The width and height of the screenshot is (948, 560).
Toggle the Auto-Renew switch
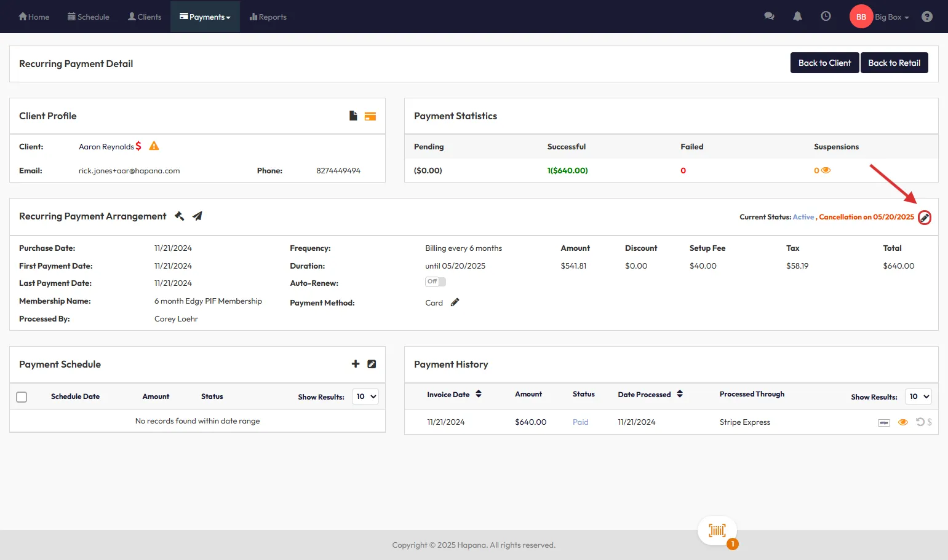[435, 282]
